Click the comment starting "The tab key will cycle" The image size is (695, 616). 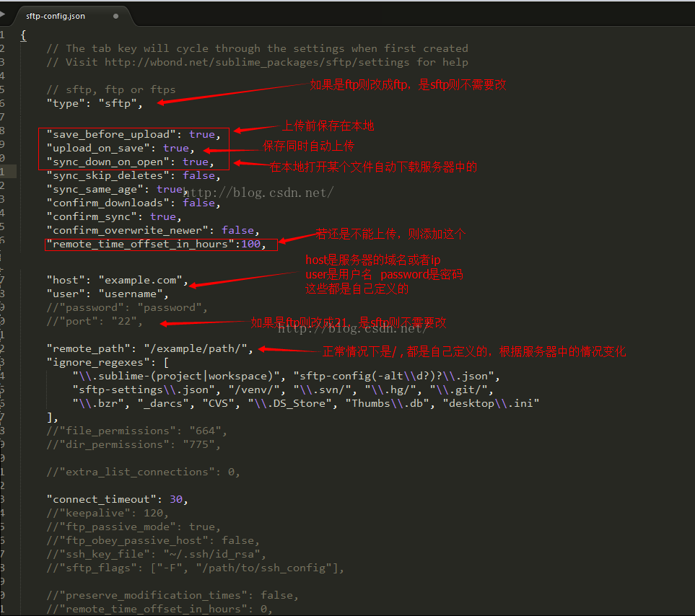pyautogui.click(x=257, y=48)
